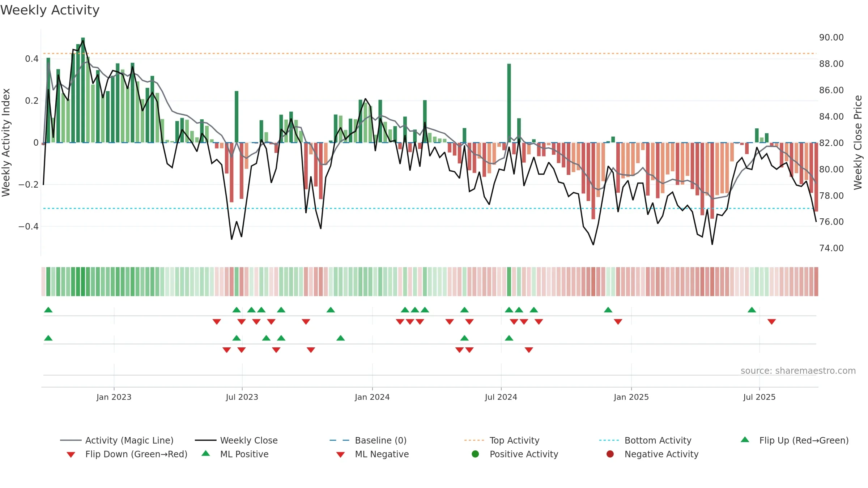This screenshot has width=868, height=488.
Task: Toggle ML Negative legend entry
Action: tap(373, 454)
